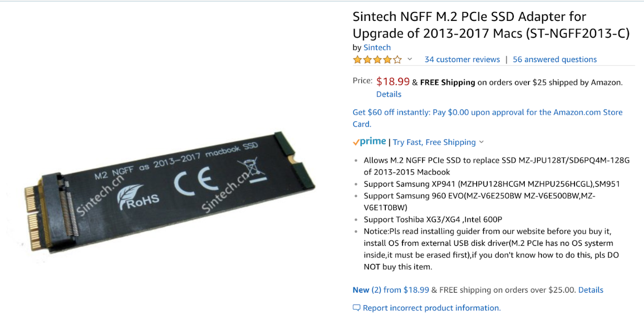The width and height of the screenshot is (644, 323).
Task: Open the Amazon Store Card $60 off offer
Action: click(x=488, y=118)
